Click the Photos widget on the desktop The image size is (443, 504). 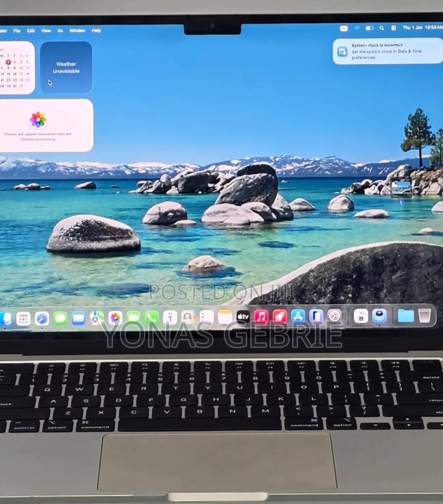pos(46,125)
